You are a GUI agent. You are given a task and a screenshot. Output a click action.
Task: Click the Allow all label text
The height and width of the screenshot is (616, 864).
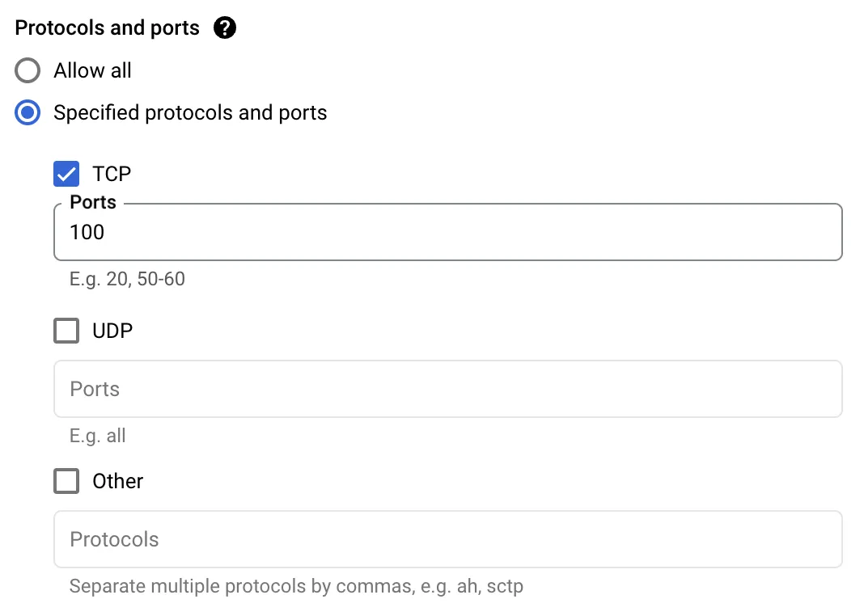[92, 70]
